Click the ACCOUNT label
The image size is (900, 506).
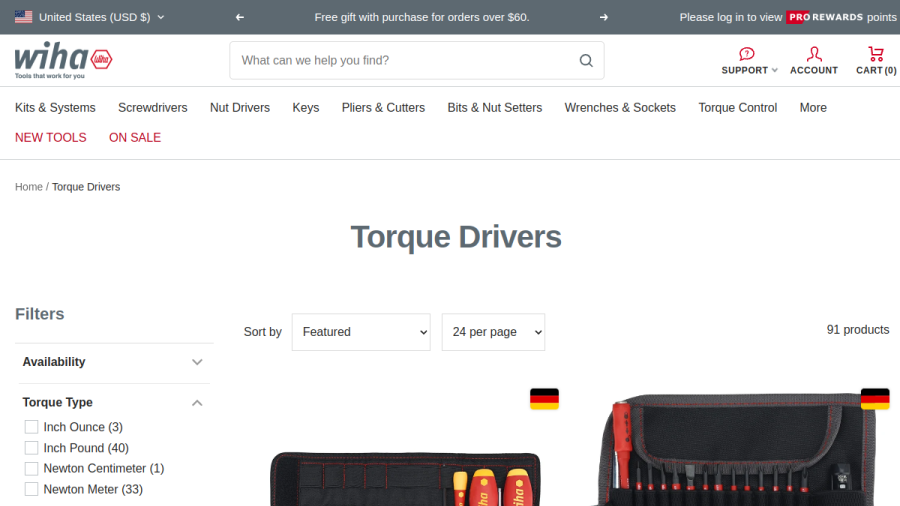pos(814,70)
